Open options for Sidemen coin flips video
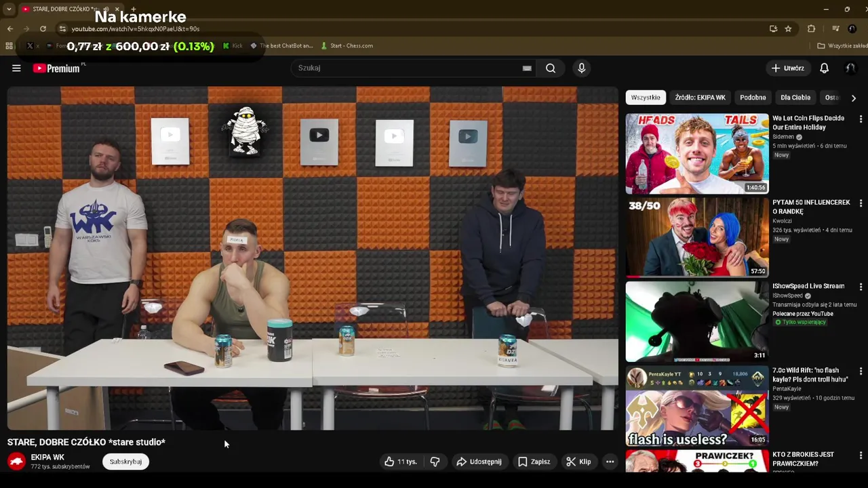Screen dimensions: 868x488 [861, 119]
